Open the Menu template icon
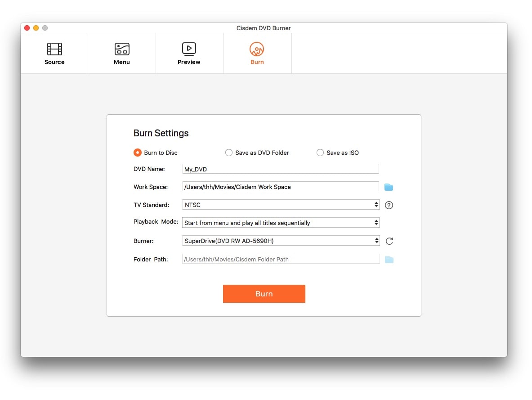This screenshot has height=400, width=532. pyautogui.click(x=122, y=49)
